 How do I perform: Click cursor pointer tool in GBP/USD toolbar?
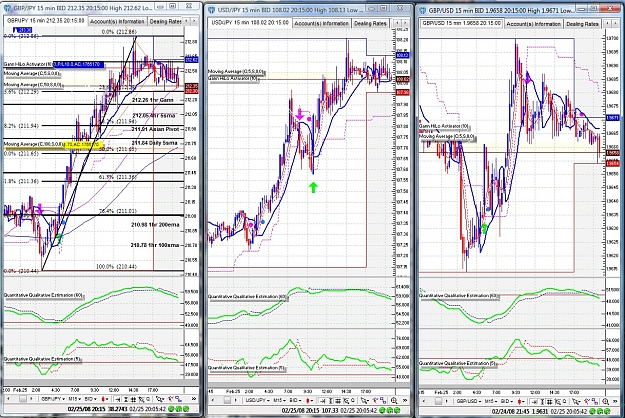click(576, 400)
